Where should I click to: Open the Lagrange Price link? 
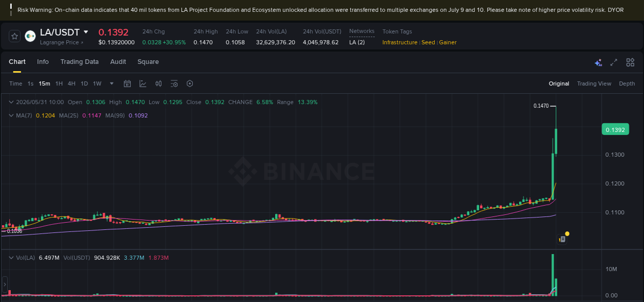click(x=61, y=42)
